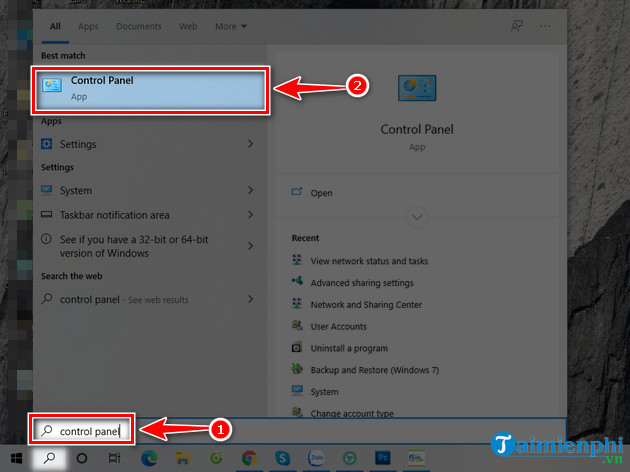Click the Network and Sharing Center icon
This screenshot has height=472, width=630.
coord(297,303)
